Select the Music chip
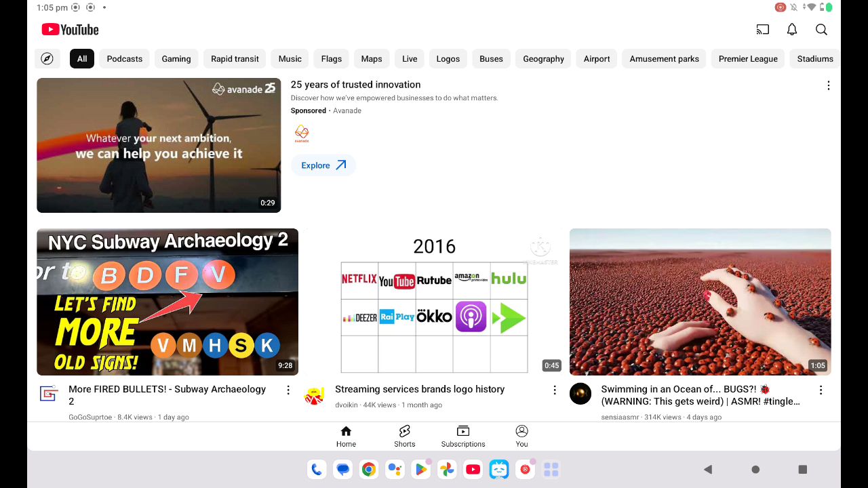 tap(290, 59)
